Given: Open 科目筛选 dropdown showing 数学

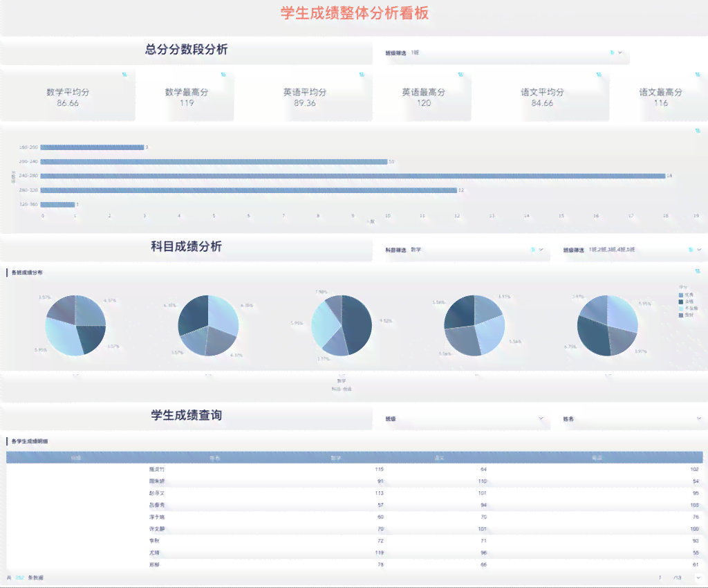Looking at the screenshot, I should 541,249.
